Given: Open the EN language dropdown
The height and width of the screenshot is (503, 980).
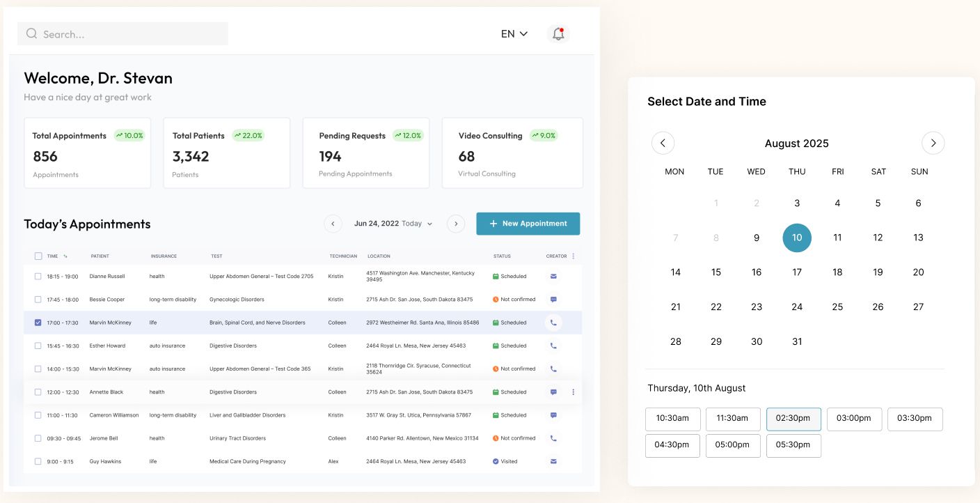Looking at the screenshot, I should [514, 33].
